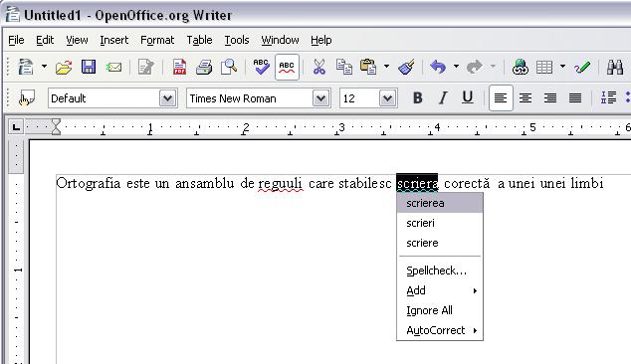
Task: Click the Cut scissors icon
Action: point(319,67)
